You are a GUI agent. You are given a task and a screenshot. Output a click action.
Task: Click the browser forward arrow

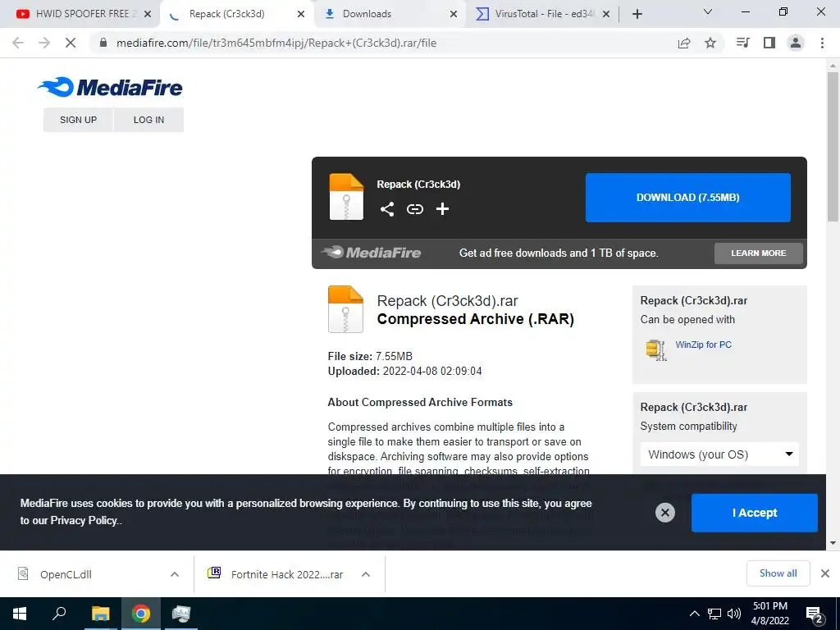pyautogui.click(x=44, y=43)
